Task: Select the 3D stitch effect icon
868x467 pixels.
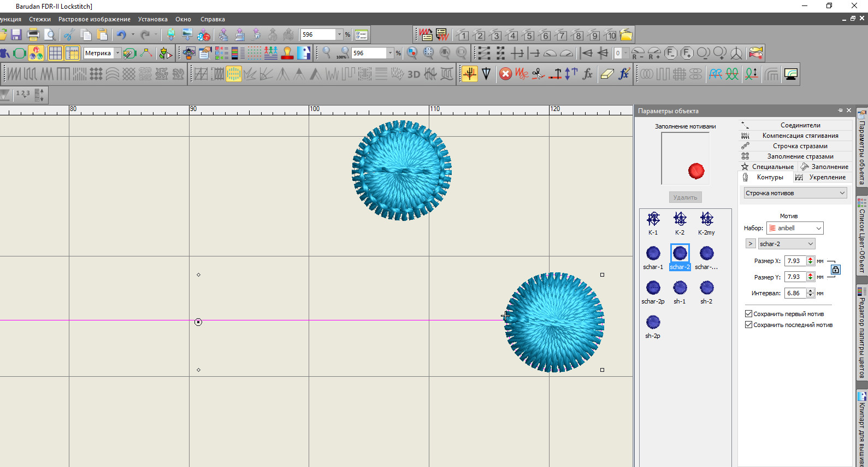Action: point(414,74)
